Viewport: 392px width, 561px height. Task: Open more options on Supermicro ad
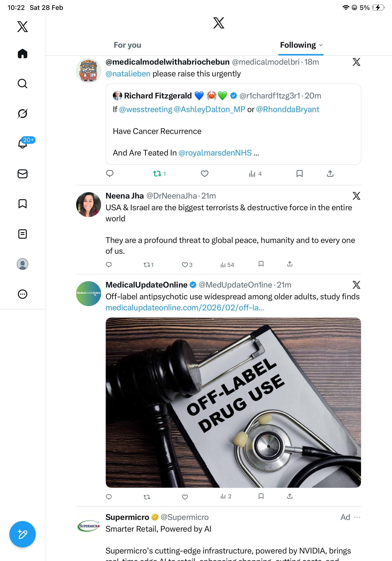(x=357, y=517)
